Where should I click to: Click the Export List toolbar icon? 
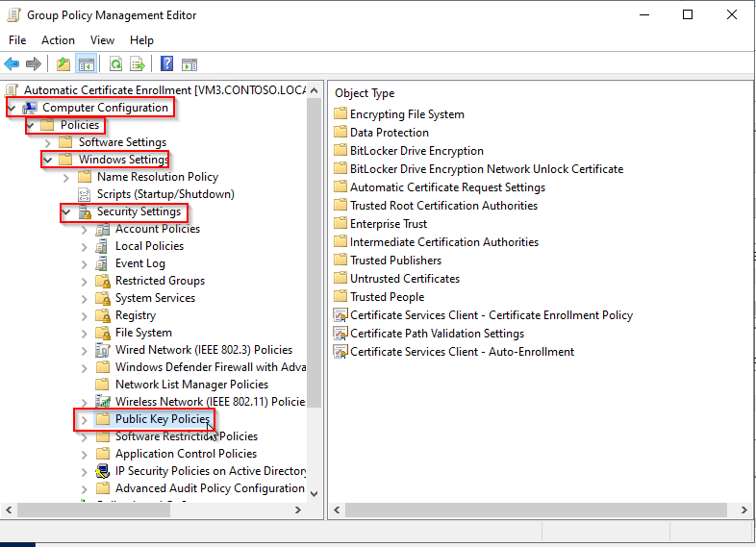coord(139,64)
